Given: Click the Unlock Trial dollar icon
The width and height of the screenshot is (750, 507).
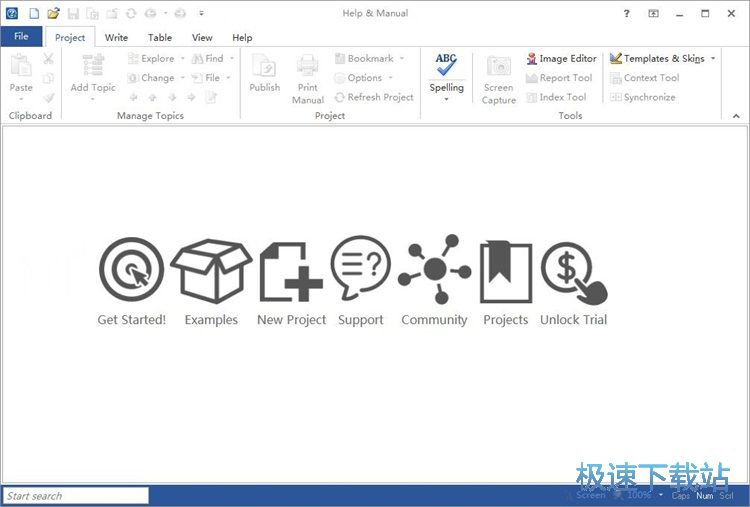Looking at the screenshot, I should 574,273.
